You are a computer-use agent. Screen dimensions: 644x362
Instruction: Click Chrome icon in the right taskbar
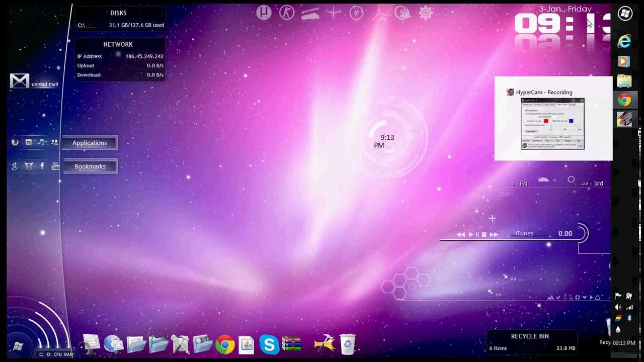tap(624, 100)
